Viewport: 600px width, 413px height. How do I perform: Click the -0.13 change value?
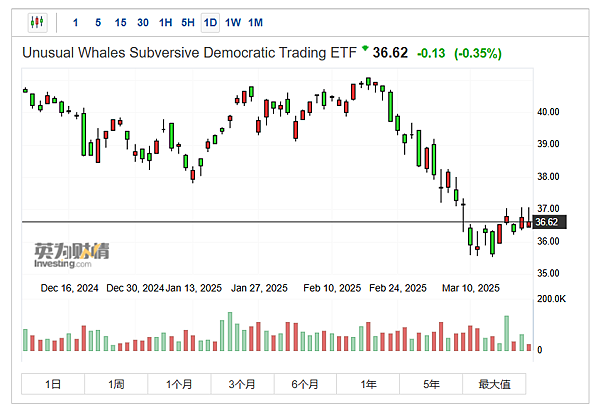[431, 53]
